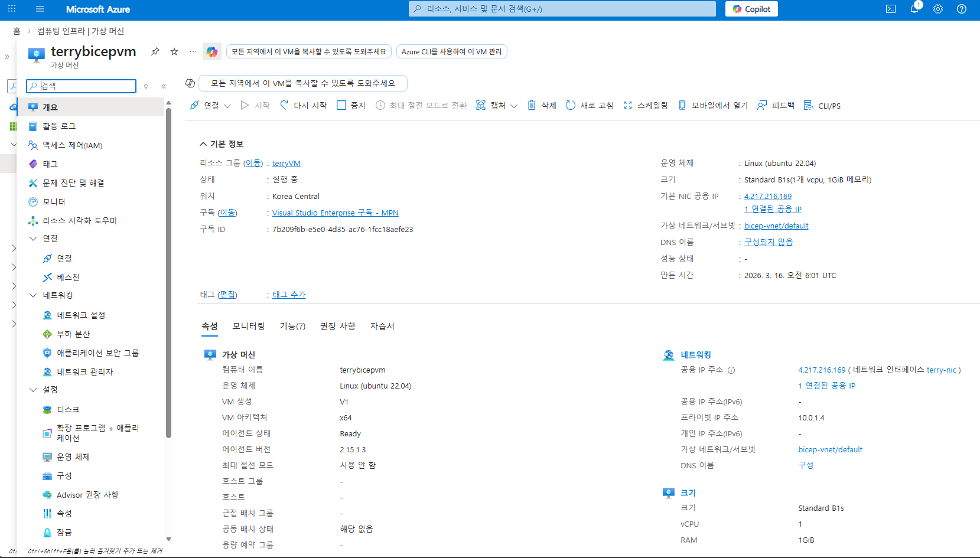
Task: Open the app launcher waffle icon
Action: tap(12, 9)
